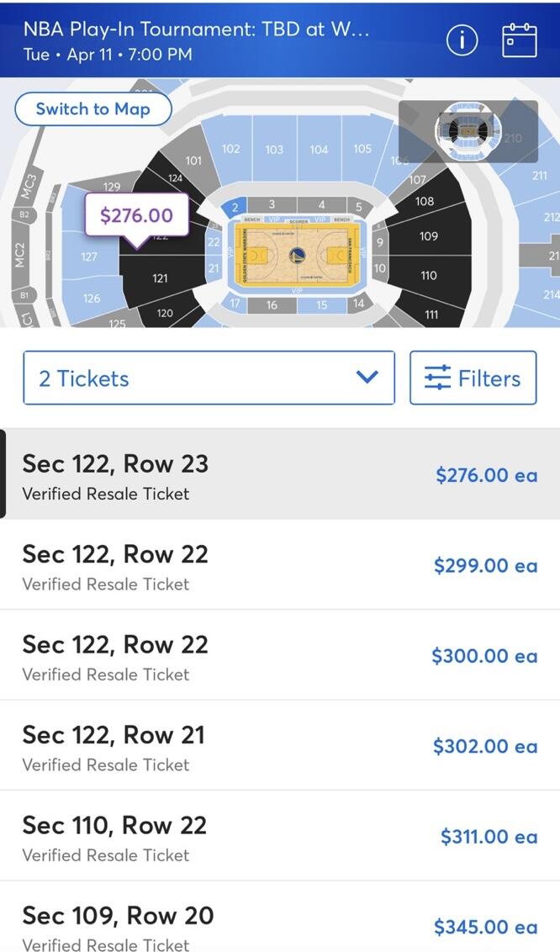Select Sec 110, Row 22 ticket listing
This screenshot has height=952, width=560.
(280, 836)
